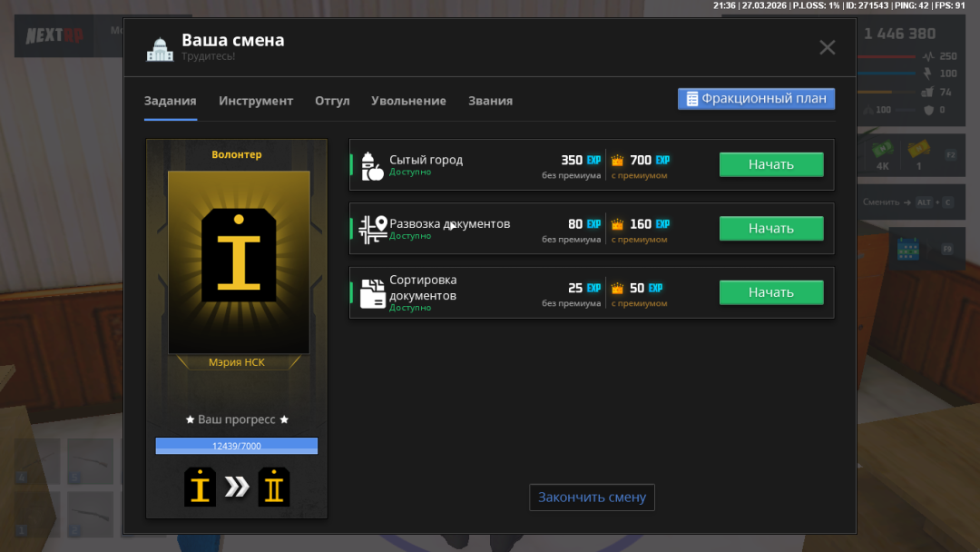Click the Сытый город food icon
The height and width of the screenshot is (552, 980).
coord(372,165)
